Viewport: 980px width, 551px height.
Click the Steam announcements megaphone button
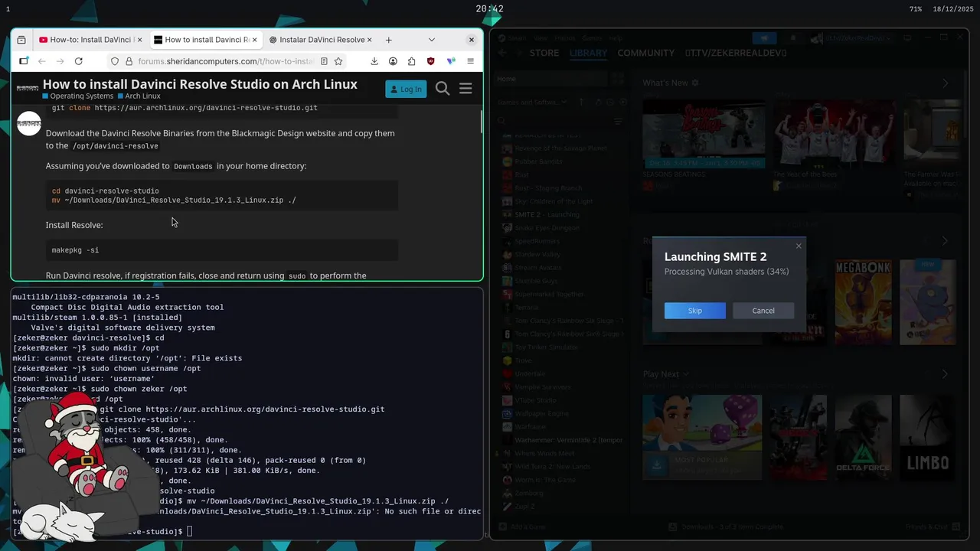[x=765, y=38]
